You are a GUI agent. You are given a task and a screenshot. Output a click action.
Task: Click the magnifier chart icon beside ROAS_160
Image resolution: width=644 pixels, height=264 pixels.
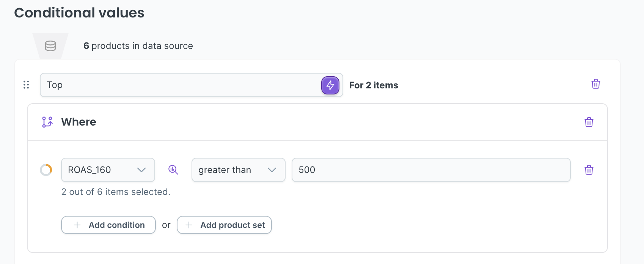point(173,170)
